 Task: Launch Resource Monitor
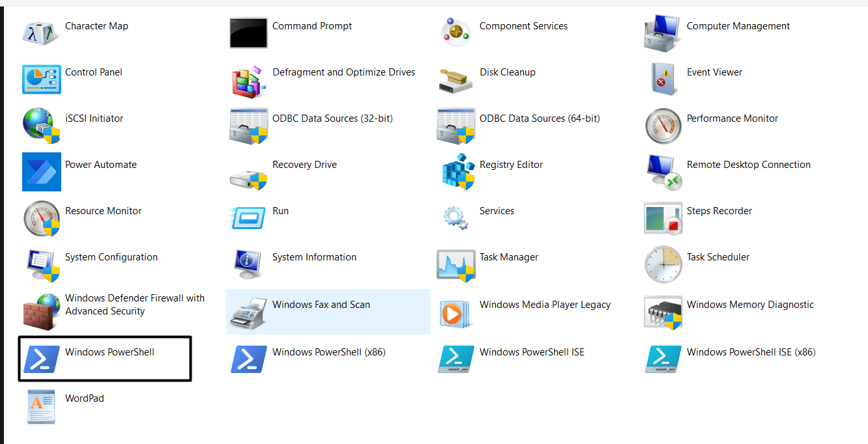point(103,210)
